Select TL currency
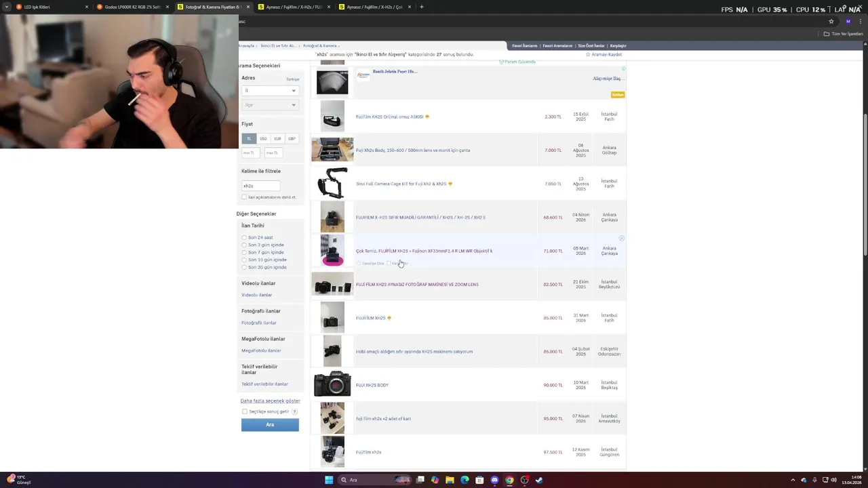 249,138
